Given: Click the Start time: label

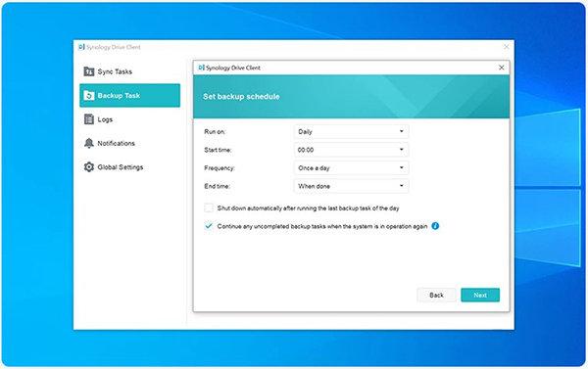Looking at the screenshot, I should tap(218, 150).
